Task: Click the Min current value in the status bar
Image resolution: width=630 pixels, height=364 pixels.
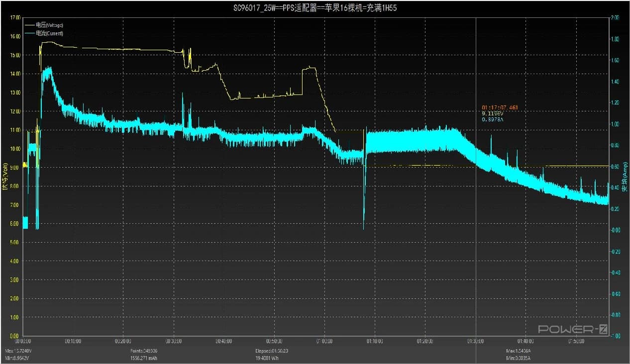Action: point(519,358)
